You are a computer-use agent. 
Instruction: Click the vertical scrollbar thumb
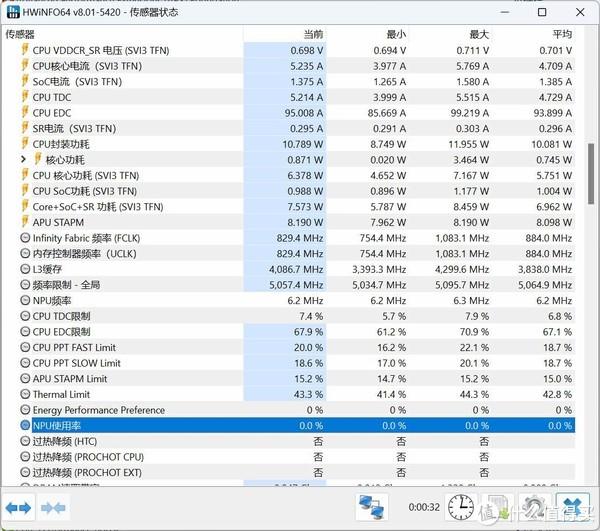[x=591, y=174]
